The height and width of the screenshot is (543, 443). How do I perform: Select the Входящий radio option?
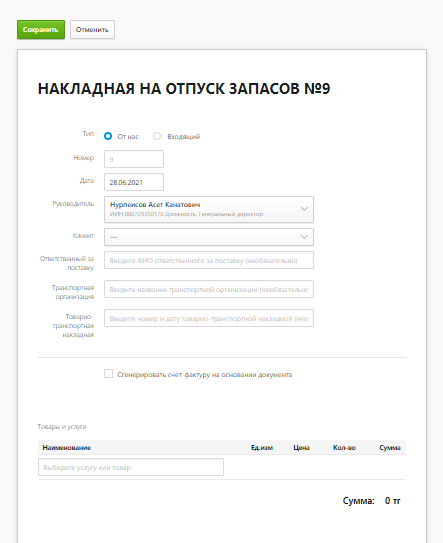[157, 136]
